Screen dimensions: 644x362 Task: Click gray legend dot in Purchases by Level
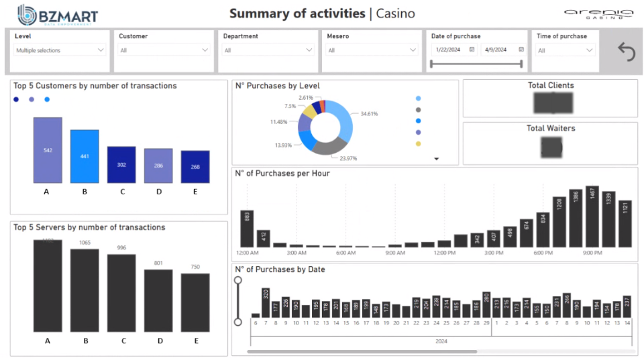click(418, 110)
